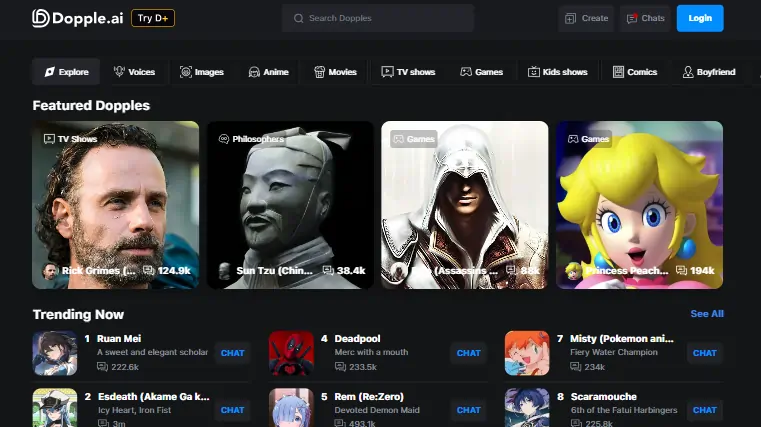
Task: Click Esdeath avatar thumbnail
Action: tap(55, 408)
